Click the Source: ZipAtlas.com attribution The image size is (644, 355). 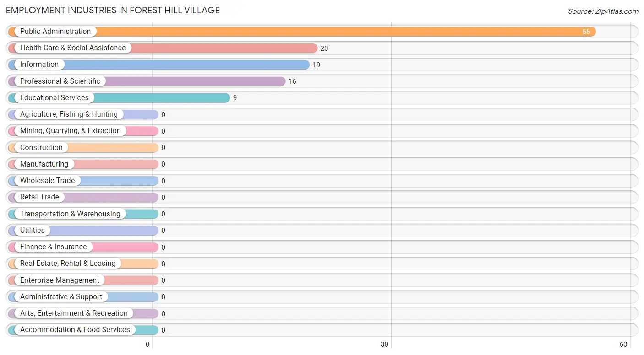click(x=603, y=11)
